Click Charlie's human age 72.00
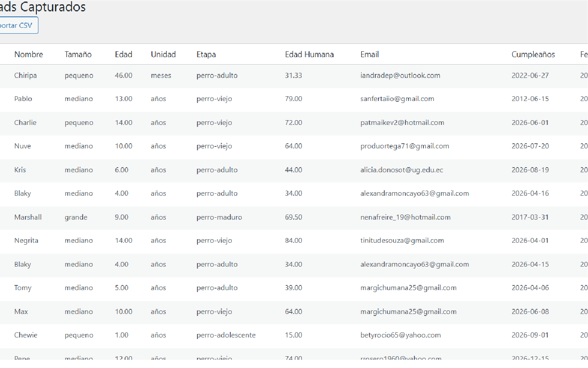Image resolution: width=588 pixels, height=368 pixels. [293, 123]
